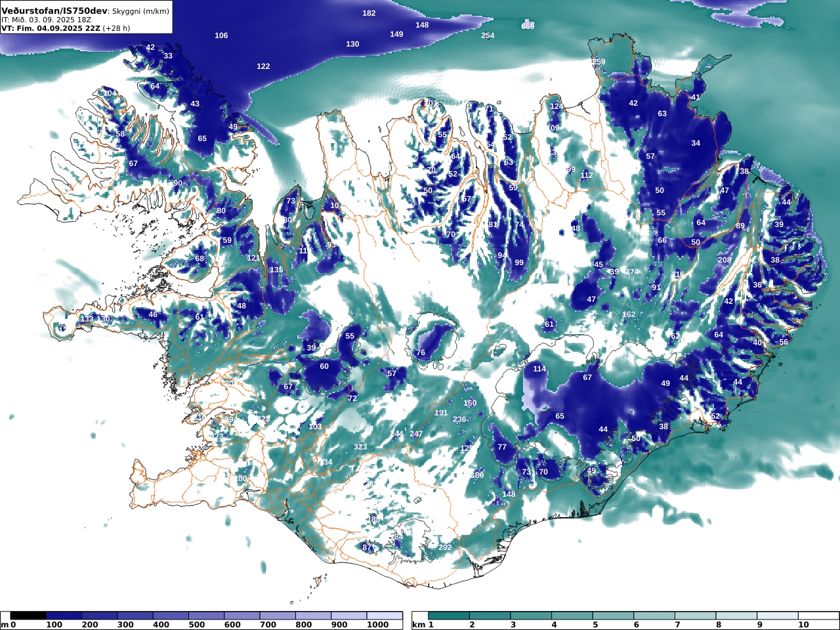Click the '77' visibility value
Image resolution: width=840 pixels, height=630 pixels.
502,447
